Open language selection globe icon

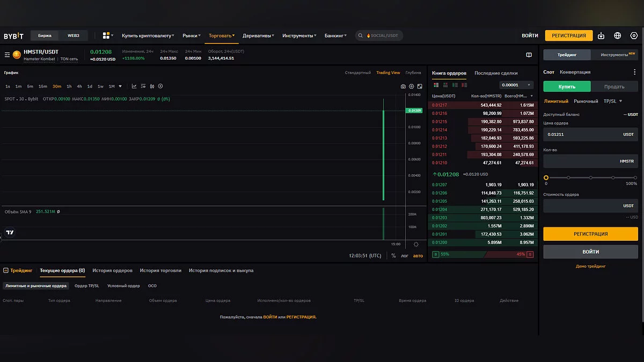618,36
